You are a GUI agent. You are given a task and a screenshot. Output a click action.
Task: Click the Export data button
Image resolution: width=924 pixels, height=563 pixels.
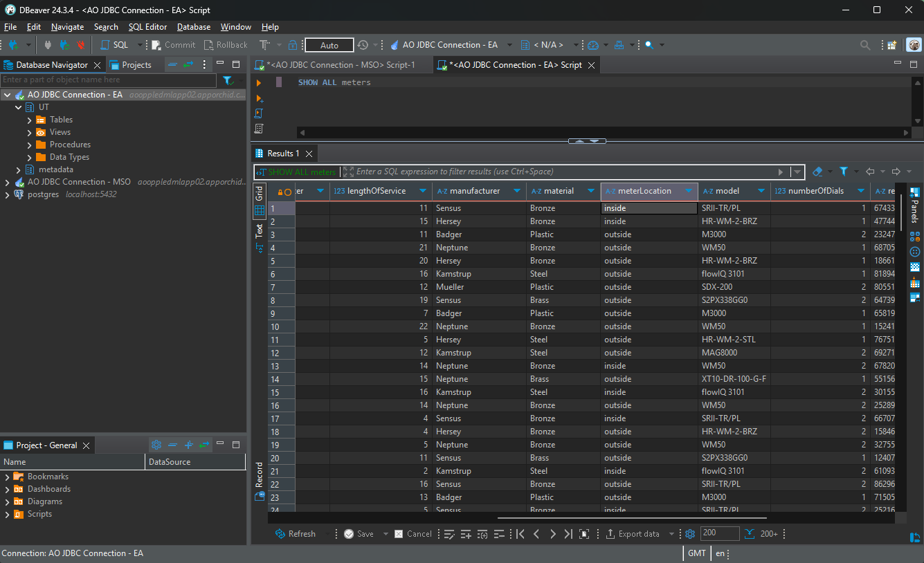[632, 534]
